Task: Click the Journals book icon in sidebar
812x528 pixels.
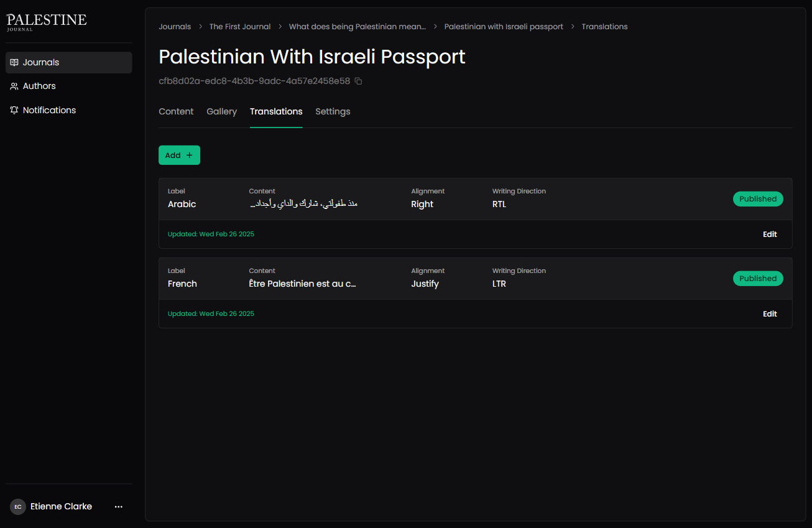Action: 14,62
